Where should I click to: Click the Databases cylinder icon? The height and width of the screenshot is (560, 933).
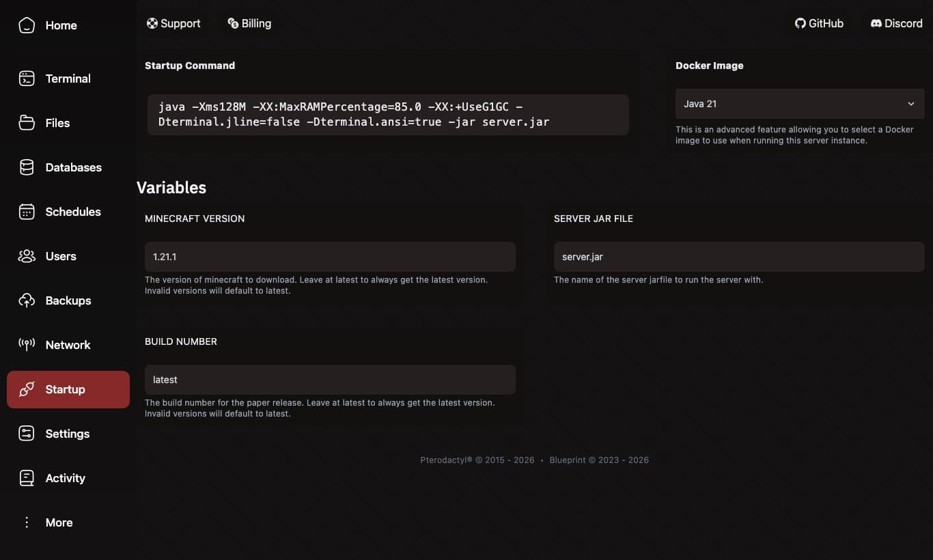(27, 167)
